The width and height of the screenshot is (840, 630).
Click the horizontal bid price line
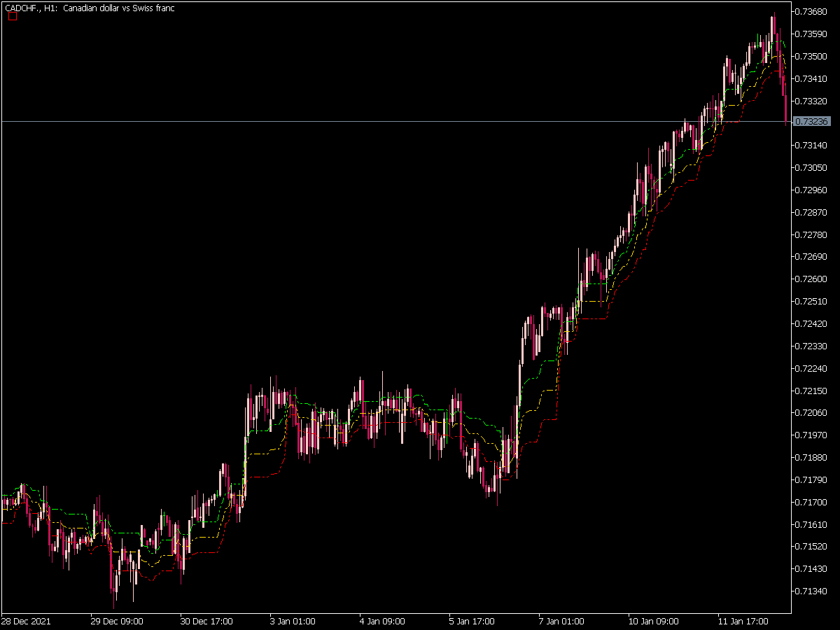click(395, 122)
